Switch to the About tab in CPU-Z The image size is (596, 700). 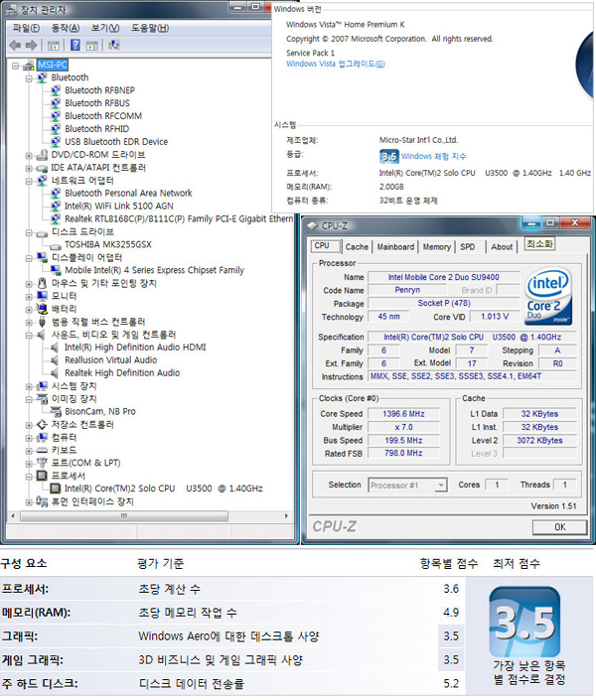(x=502, y=247)
